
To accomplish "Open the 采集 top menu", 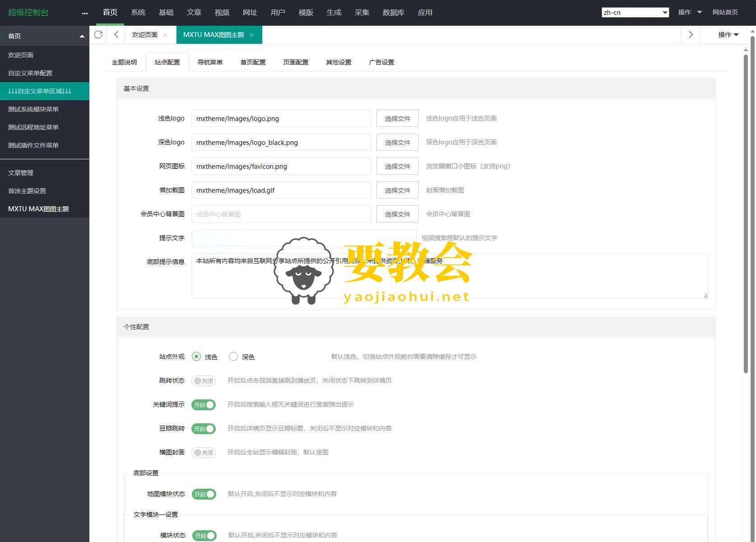I will click(x=362, y=13).
